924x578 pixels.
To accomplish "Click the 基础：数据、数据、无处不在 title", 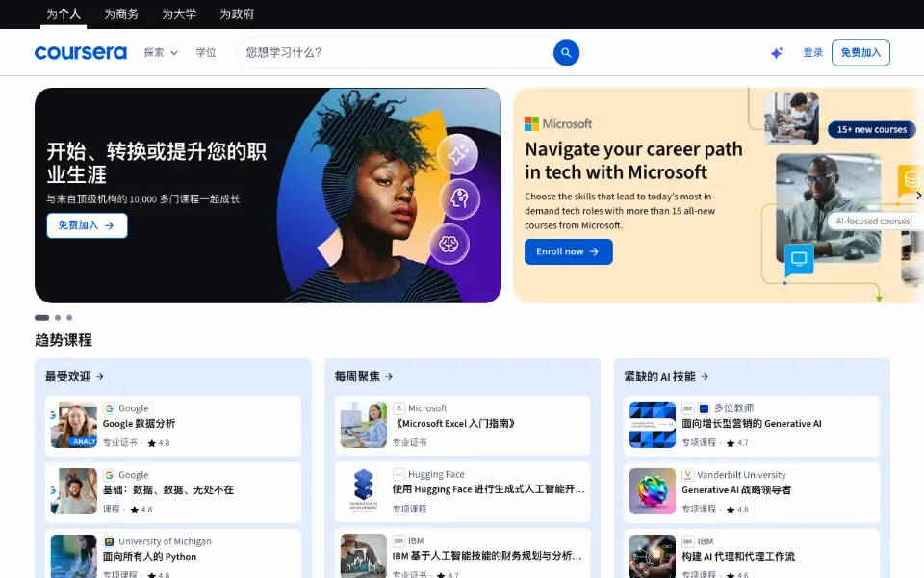I will 168,490.
